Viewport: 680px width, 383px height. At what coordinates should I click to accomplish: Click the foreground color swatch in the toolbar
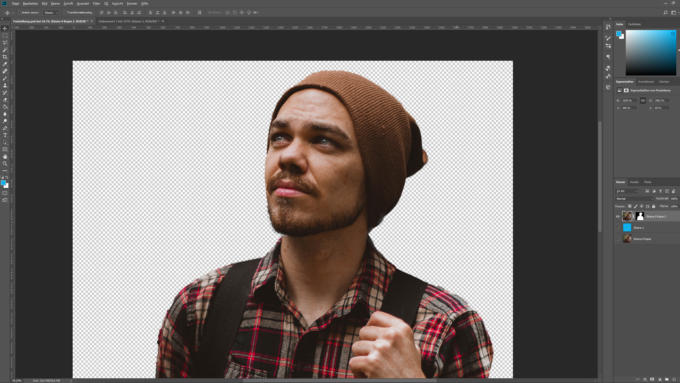3,183
